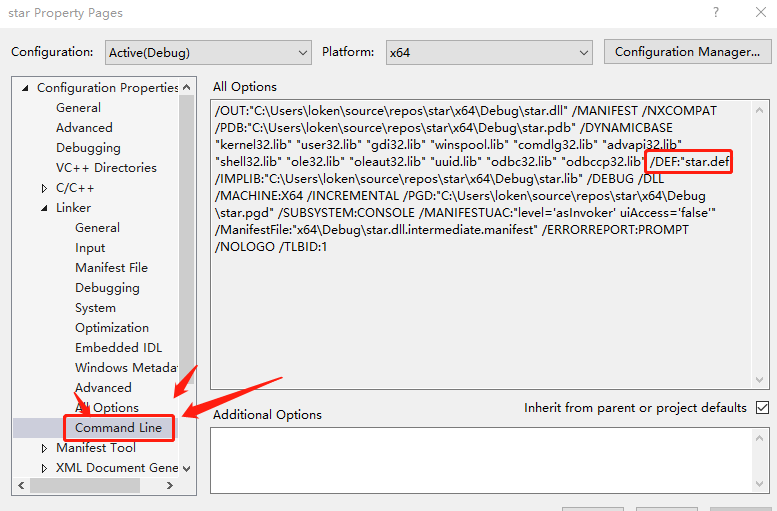
Task: Open the Platform dropdown
Action: point(488,52)
